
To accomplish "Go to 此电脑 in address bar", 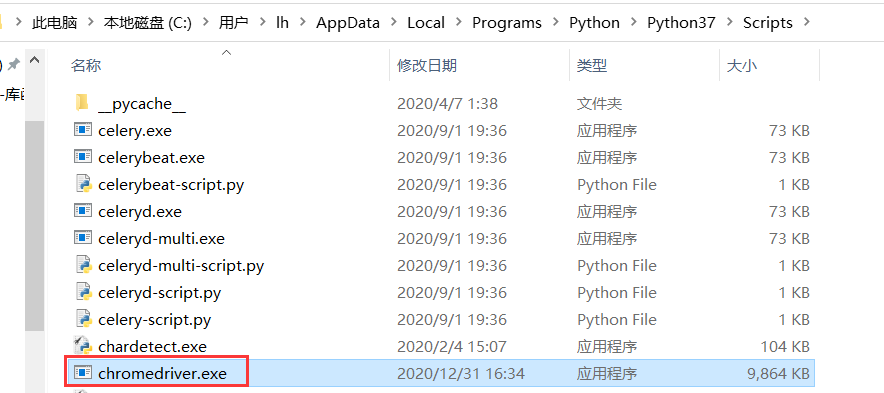I will [55, 23].
